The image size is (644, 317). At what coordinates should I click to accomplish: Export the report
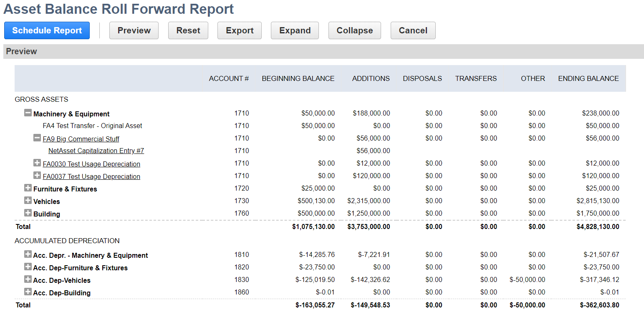pos(240,30)
